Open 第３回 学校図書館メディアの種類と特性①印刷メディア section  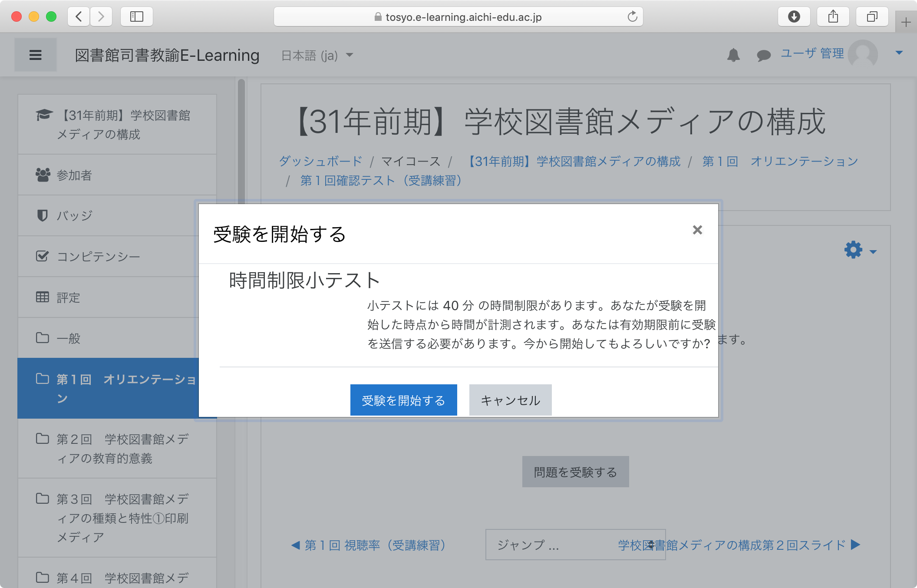117,518
